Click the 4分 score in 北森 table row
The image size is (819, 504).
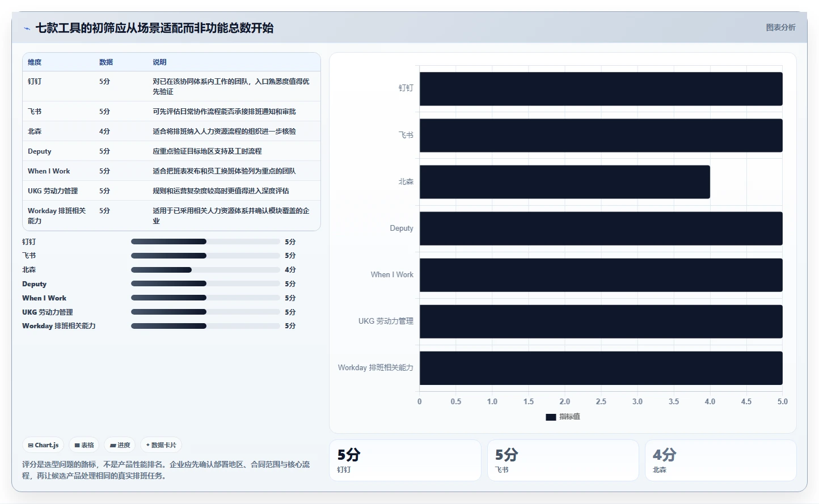point(104,132)
